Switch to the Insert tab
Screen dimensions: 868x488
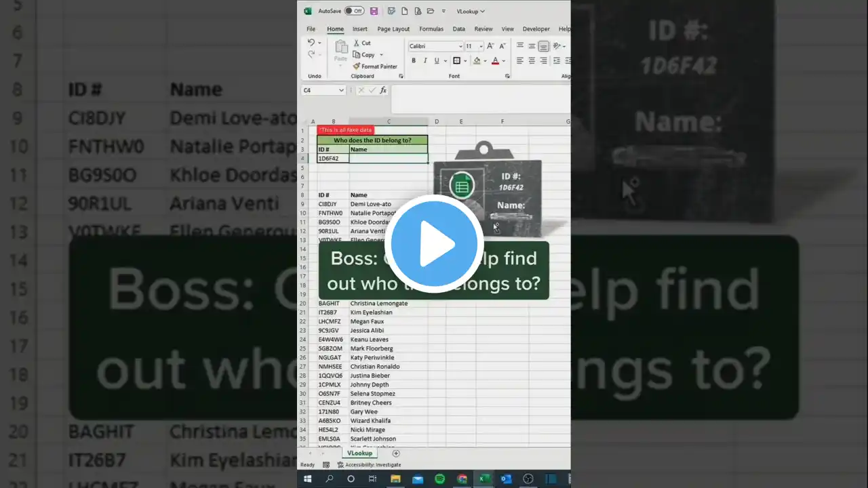click(x=360, y=29)
